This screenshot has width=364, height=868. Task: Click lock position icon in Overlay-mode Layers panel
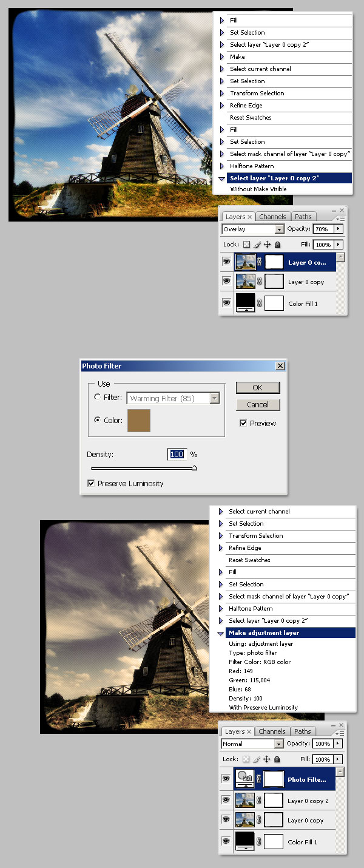pyautogui.click(x=267, y=245)
